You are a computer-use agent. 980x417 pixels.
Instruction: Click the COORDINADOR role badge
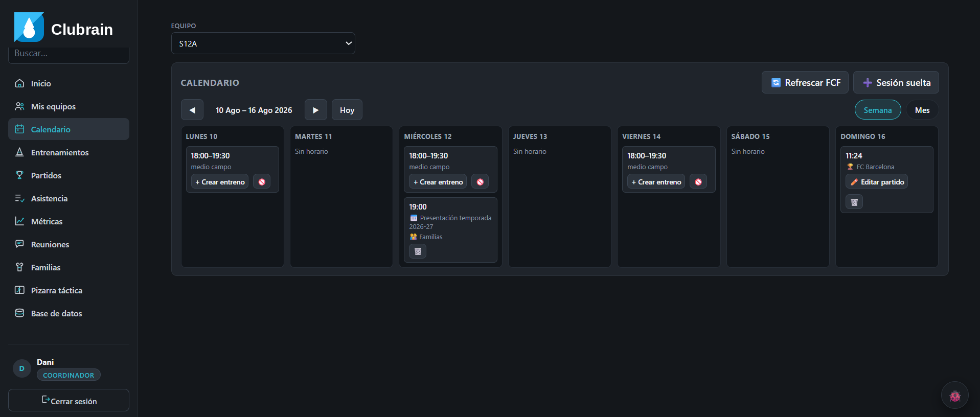pos(69,375)
